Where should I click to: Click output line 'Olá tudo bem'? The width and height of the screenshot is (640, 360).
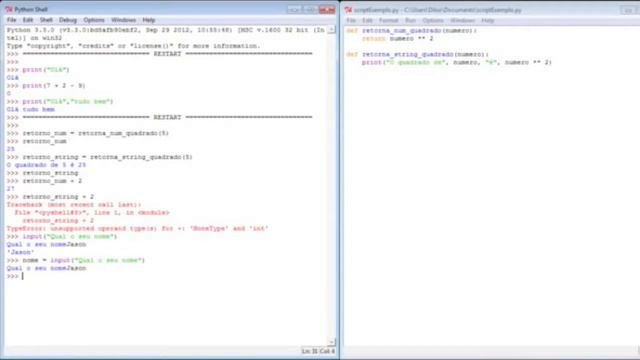31,109
